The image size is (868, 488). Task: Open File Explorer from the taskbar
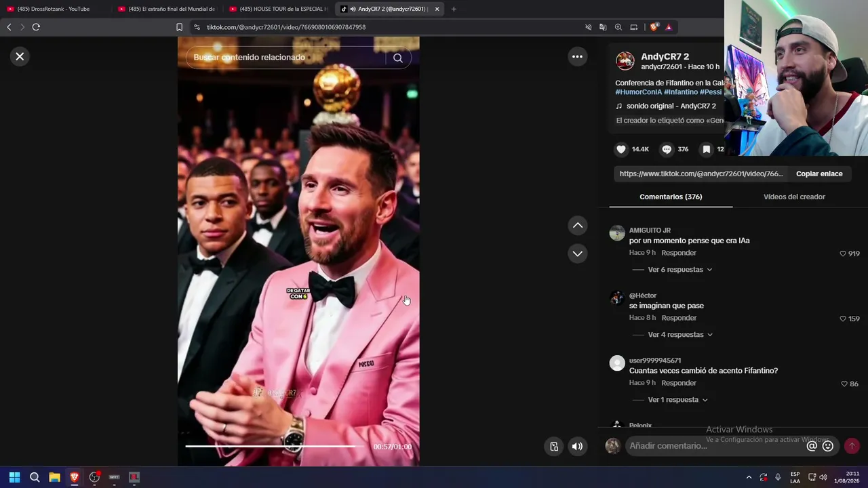54,477
